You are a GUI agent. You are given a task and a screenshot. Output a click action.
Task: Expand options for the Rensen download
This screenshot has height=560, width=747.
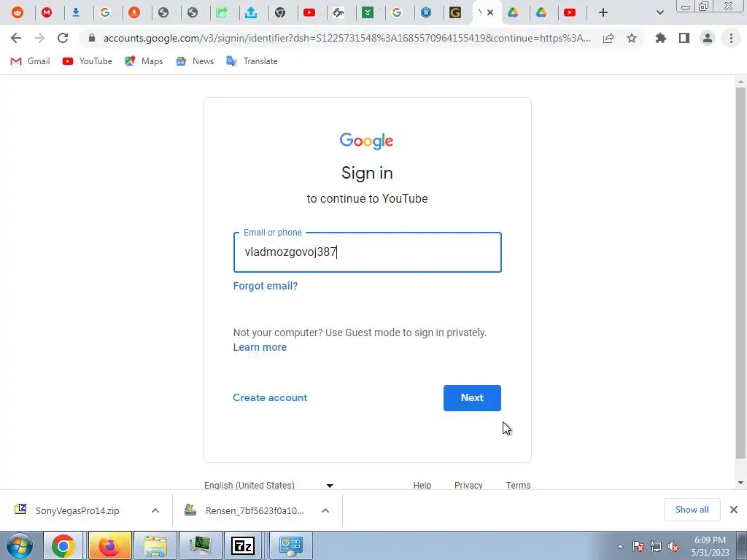pos(325,510)
